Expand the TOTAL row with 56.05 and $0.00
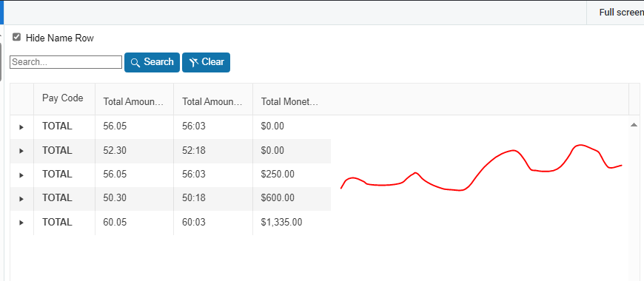 coord(21,127)
